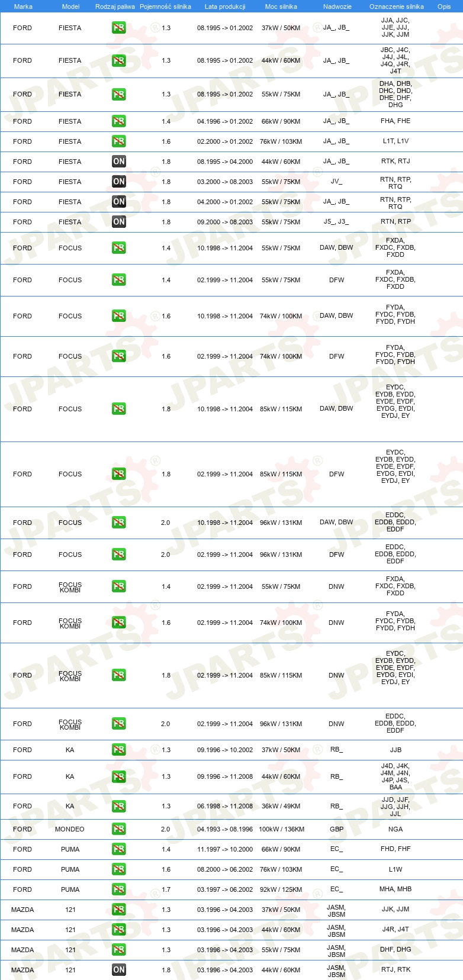Click the petrol icon for Focus Kombi 1.4
The height and width of the screenshot is (980, 463).
pos(119,586)
